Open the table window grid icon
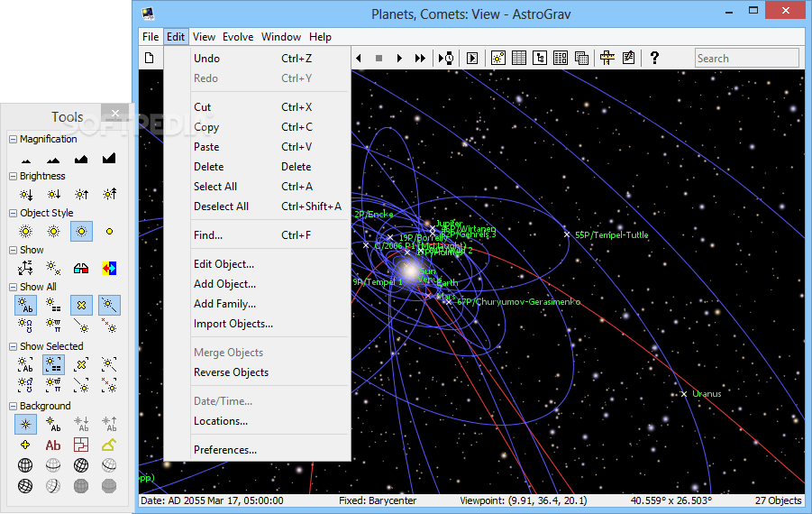 [x=519, y=58]
